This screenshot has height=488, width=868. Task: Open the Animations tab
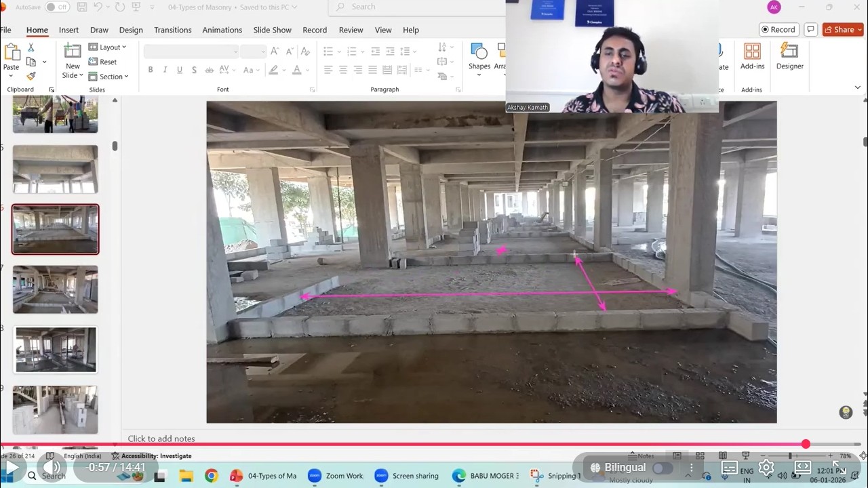pos(222,30)
